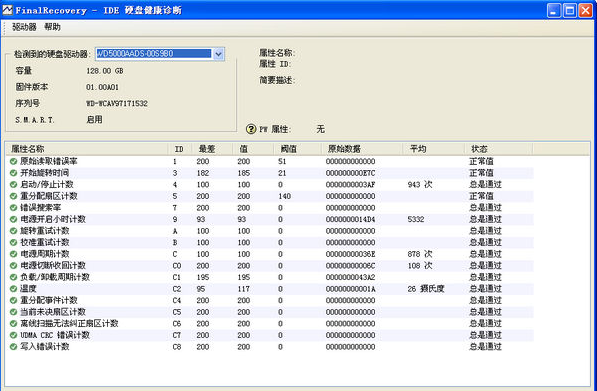The image size is (597, 391).
Task: Click the average value 5332
Action: pos(416,220)
